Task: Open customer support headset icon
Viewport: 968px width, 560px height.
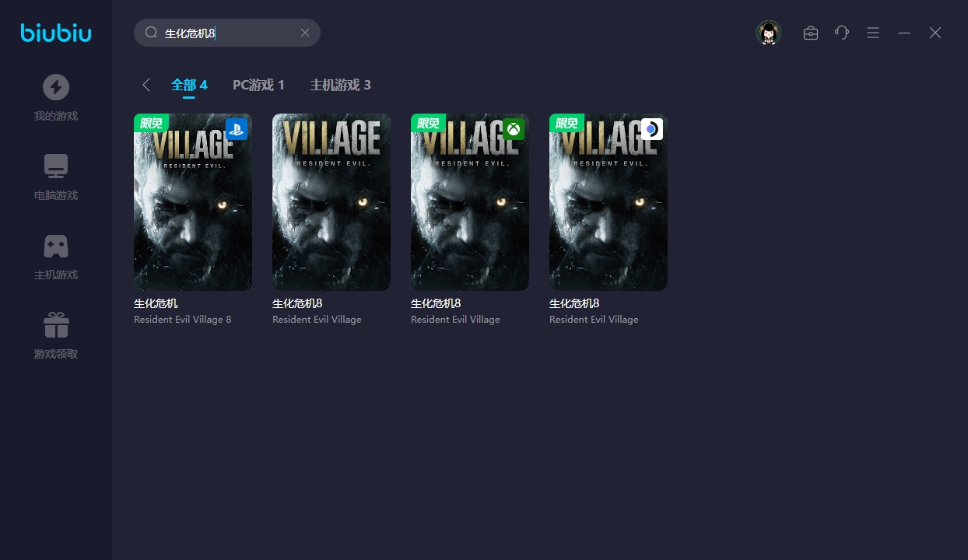Action: pyautogui.click(x=842, y=33)
